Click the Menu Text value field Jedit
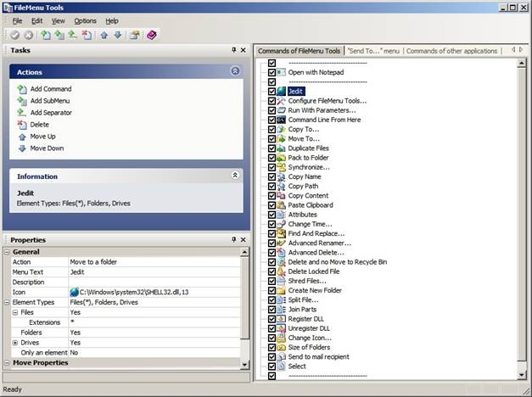The height and width of the screenshot is (397, 532). click(154, 272)
